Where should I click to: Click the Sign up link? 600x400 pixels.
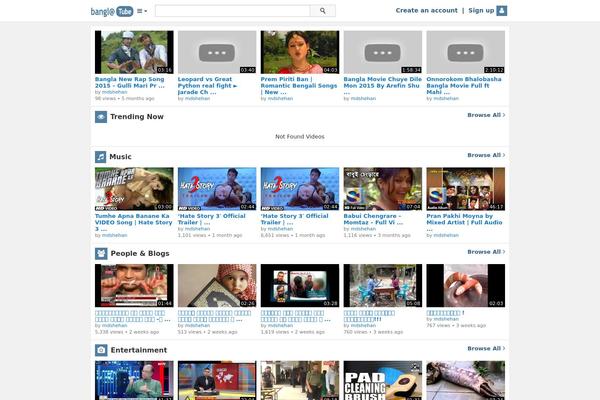pyautogui.click(x=481, y=10)
